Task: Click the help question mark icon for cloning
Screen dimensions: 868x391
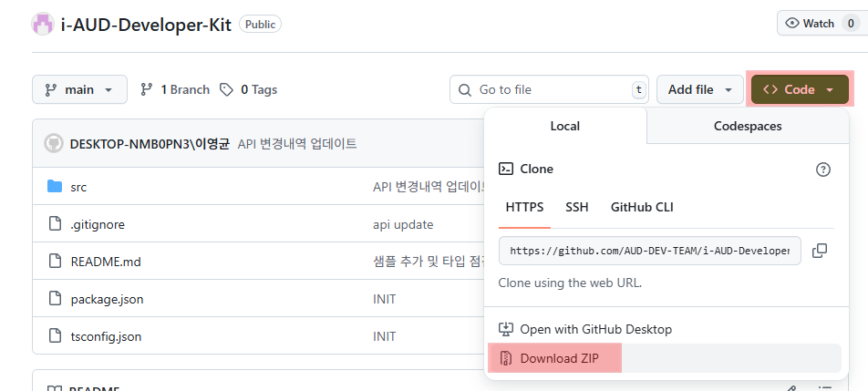Action: [823, 170]
